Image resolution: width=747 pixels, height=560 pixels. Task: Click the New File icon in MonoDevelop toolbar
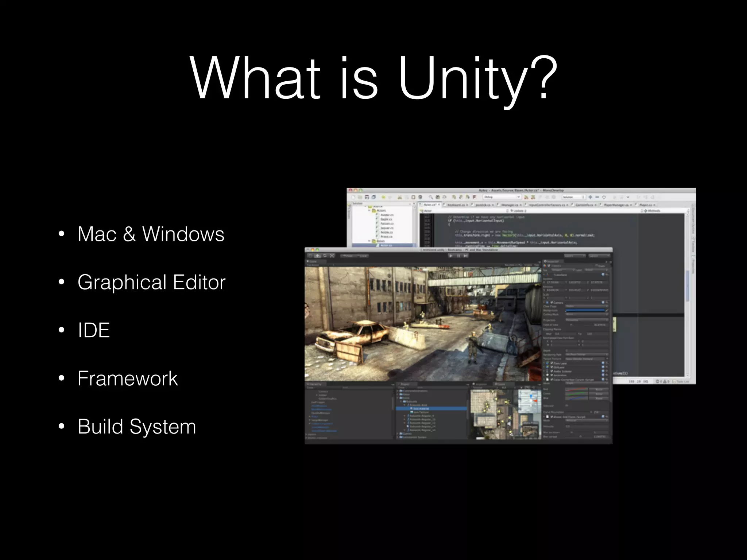pyautogui.click(x=353, y=197)
